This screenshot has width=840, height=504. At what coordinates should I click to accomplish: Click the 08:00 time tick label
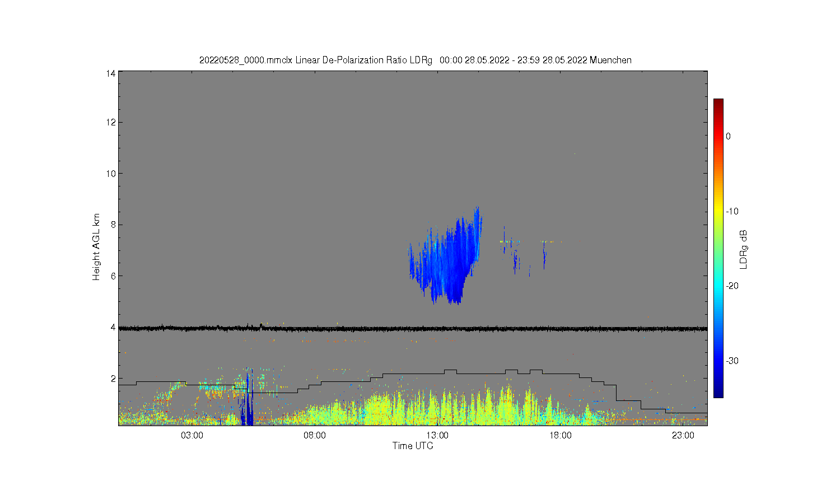coord(315,436)
